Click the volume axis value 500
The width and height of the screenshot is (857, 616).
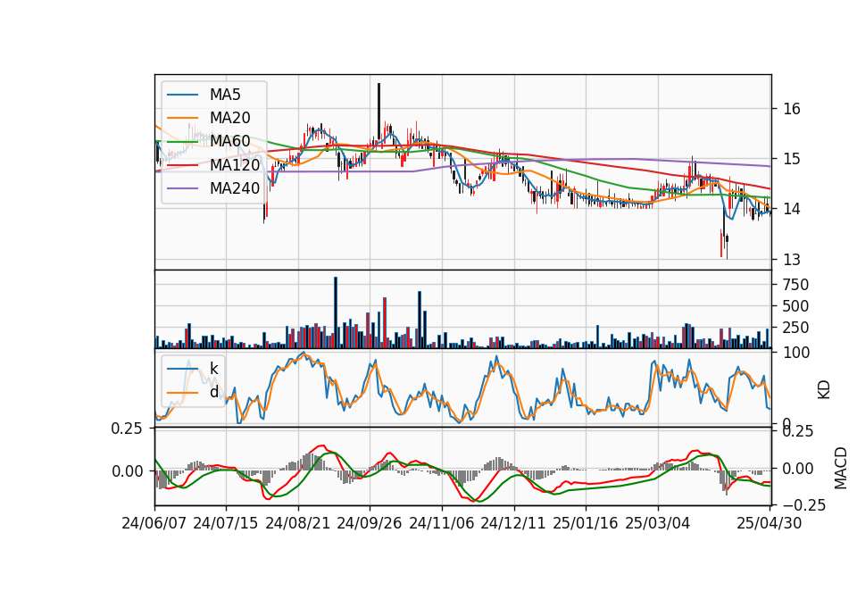pos(795,306)
